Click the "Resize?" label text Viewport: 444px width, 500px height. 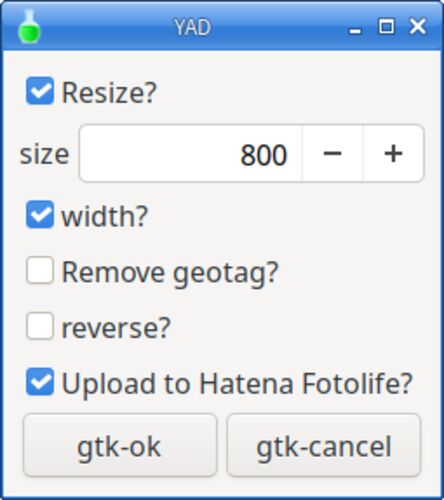109,92
